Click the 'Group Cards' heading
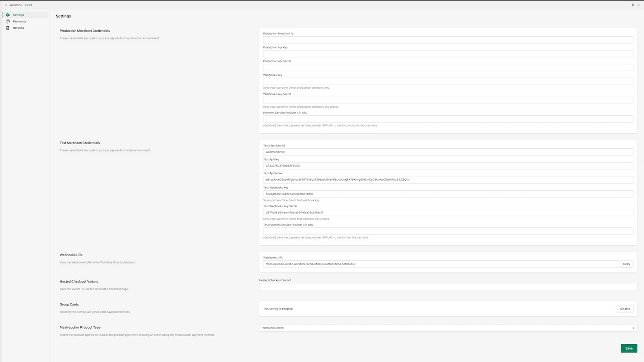 click(x=69, y=304)
